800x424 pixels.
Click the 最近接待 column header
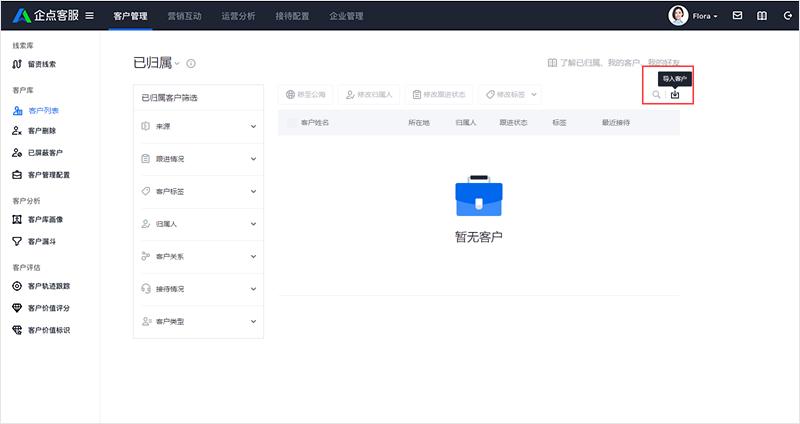click(616, 123)
